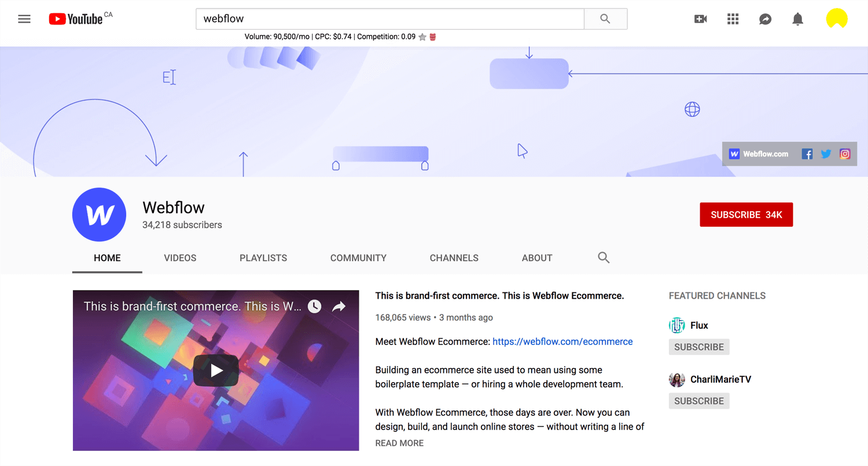Open the create video camera icon

[x=700, y=19]
